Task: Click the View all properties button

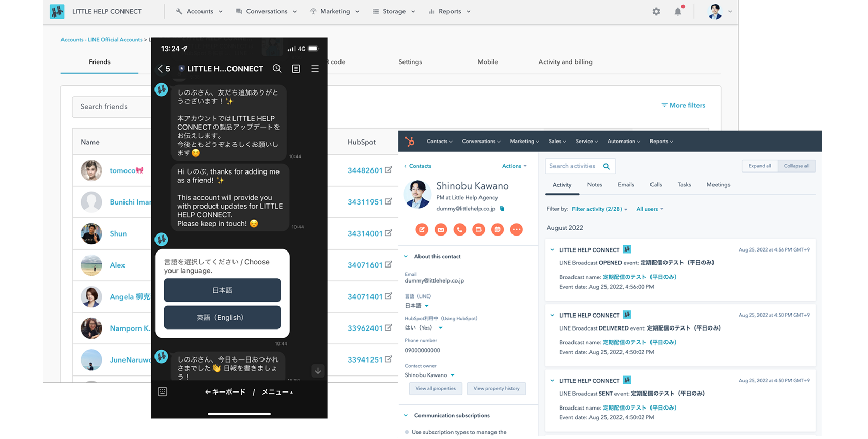Action: pos(436,389)
